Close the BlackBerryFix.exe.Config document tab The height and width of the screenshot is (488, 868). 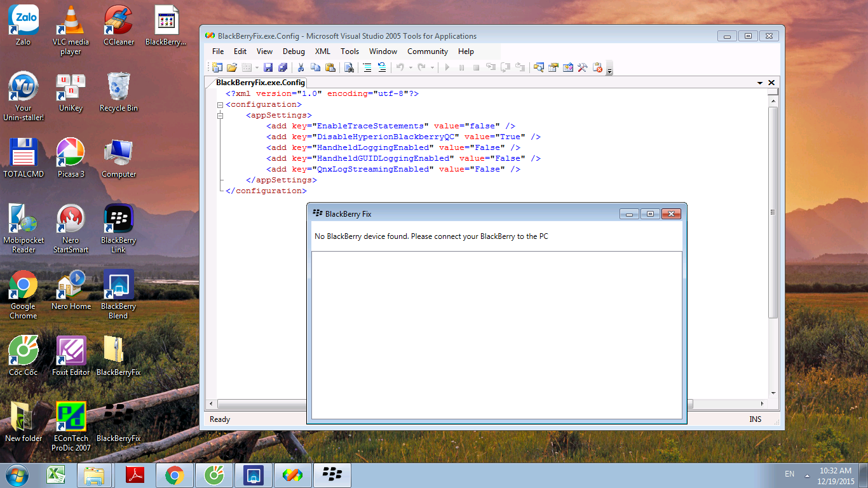771,83
